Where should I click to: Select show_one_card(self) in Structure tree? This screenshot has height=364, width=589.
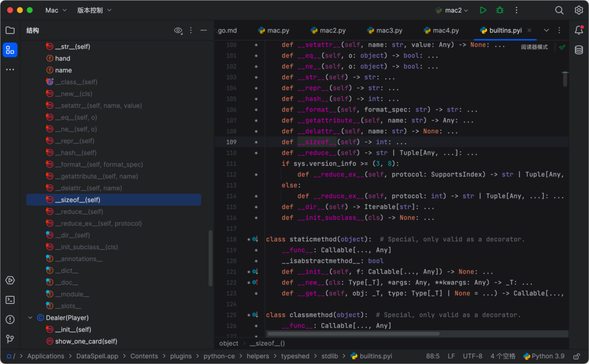86,341
